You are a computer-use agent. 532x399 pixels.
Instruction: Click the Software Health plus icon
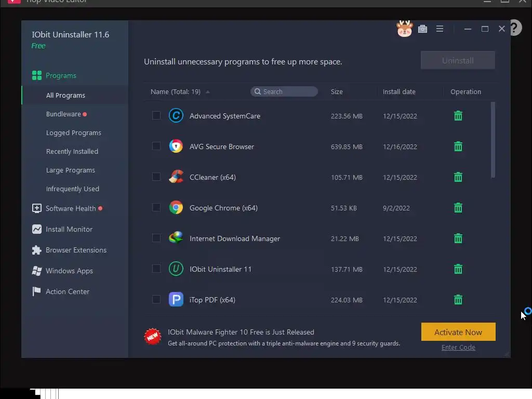[37, 208]
